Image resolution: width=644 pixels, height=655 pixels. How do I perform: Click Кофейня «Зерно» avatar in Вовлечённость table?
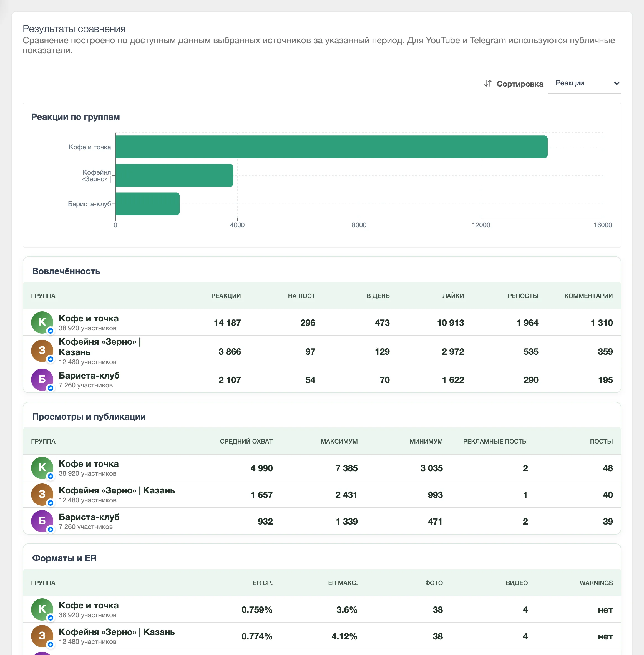coord(42,351)
